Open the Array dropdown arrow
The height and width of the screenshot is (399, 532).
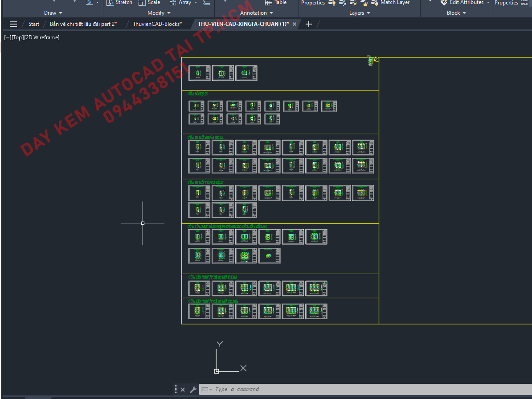pos(196,2)
